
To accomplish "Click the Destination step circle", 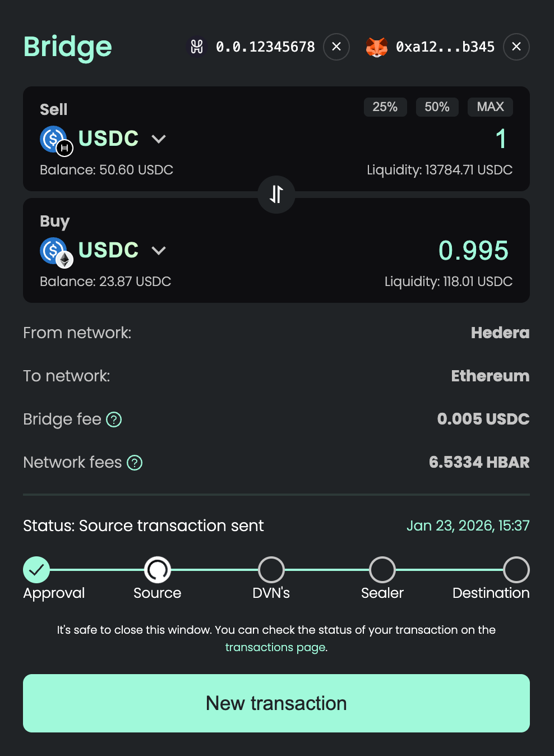I will [x=516, y=570].
